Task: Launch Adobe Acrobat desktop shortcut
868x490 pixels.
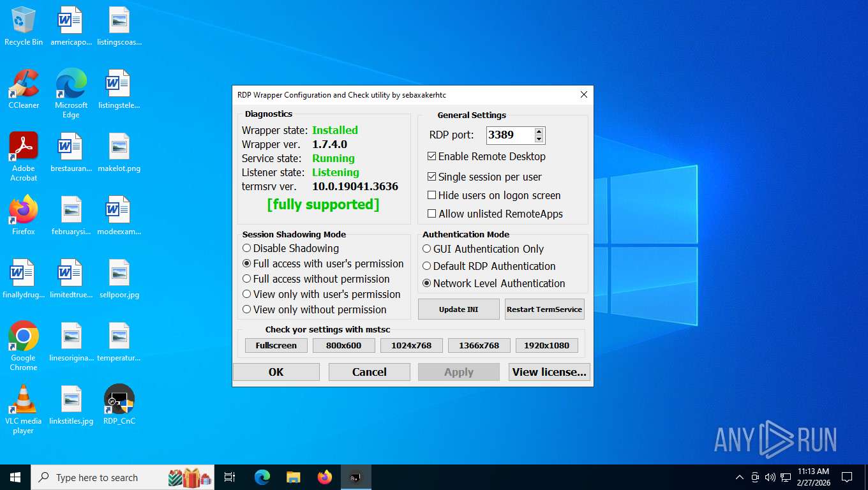Action: pos(24,157)
